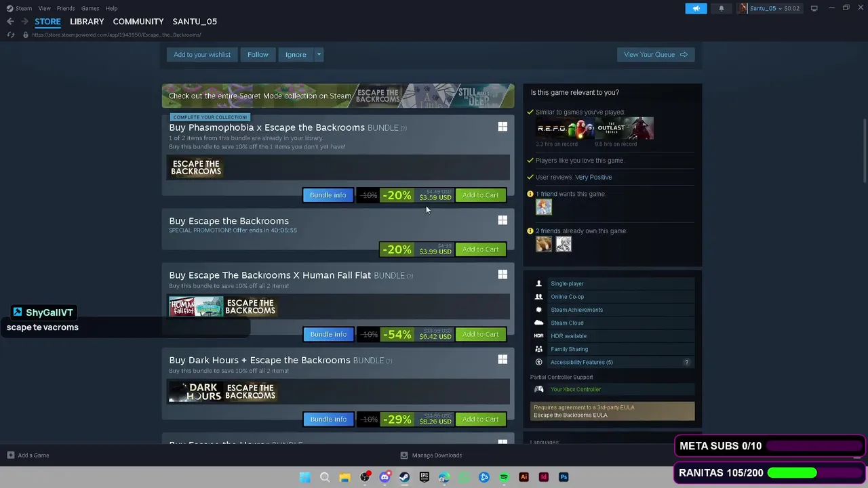Screen dimensions: 868x488
Task: Click the Accessibility Features (5) link
Action: (x=582, y=363)
